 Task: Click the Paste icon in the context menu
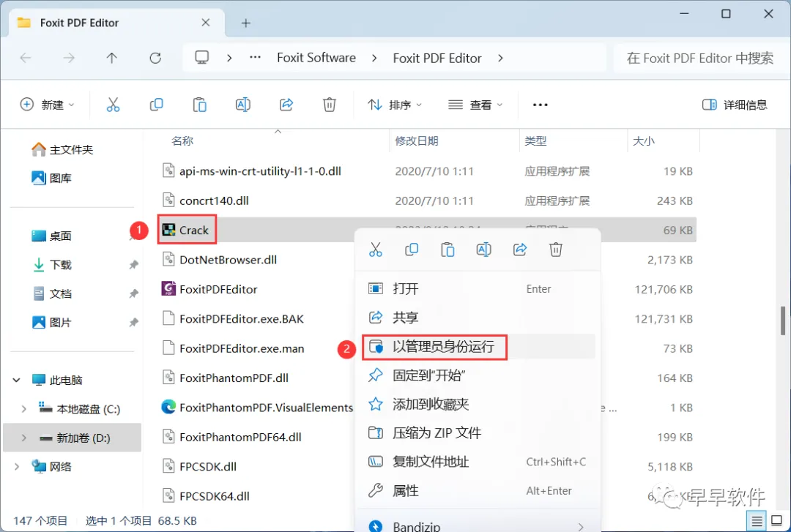448,249
